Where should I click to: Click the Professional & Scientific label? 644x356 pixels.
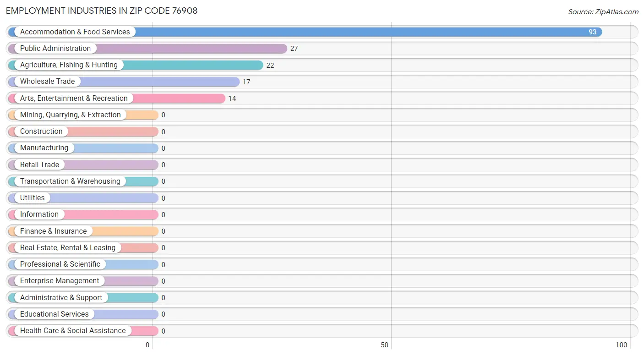click(60, 264)
